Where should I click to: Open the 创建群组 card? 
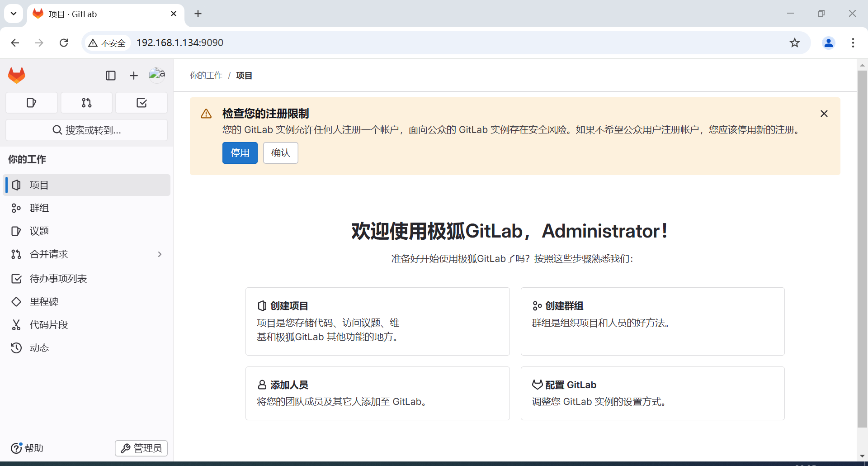click(653, 321)
